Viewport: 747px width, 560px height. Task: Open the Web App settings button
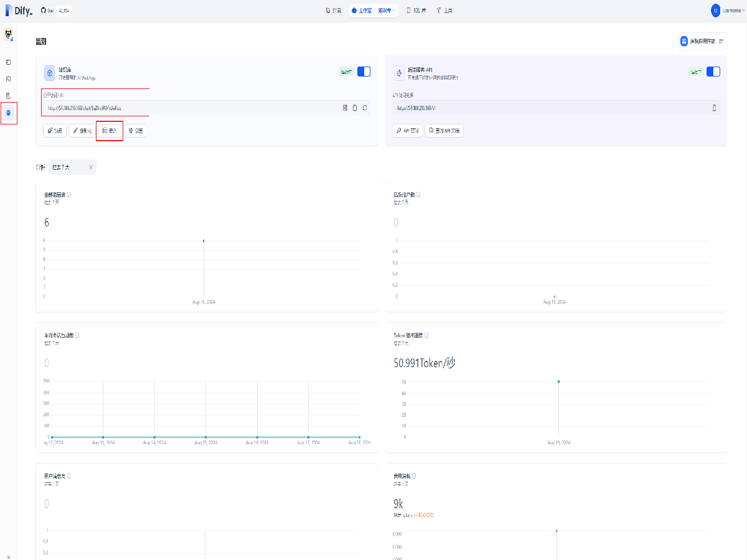pyautogui.click(x=136, y=131)
